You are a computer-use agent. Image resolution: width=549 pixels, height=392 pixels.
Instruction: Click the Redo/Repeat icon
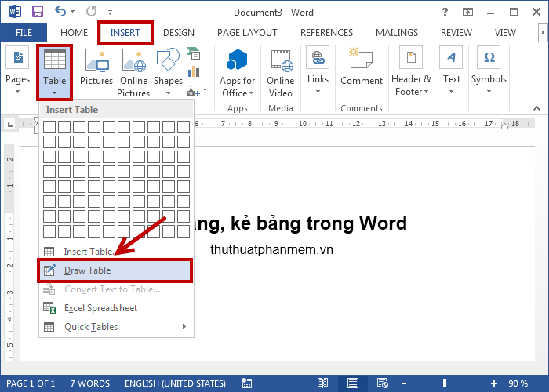point(92,12)
